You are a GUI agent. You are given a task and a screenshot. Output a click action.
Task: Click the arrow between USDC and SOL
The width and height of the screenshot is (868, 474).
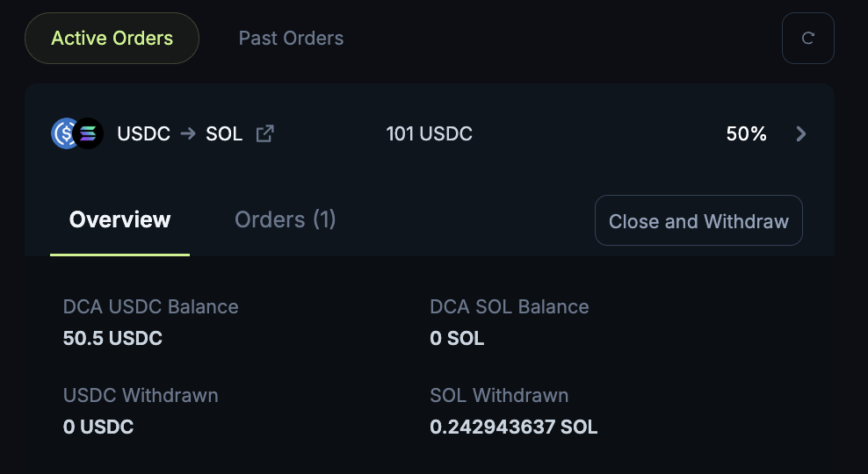click(x=188, y=134)
